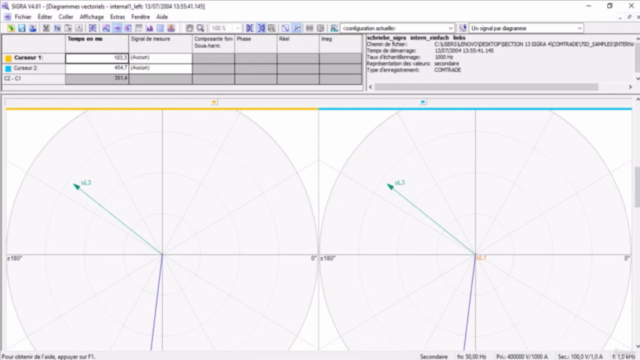Open the Éditer menu
This screenshot has height=360, width=640.
pyautogui.click(x=45, y=17)
